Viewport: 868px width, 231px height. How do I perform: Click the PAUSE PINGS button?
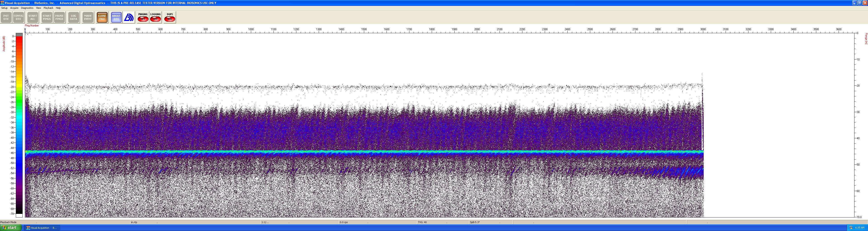coord(59,18)
